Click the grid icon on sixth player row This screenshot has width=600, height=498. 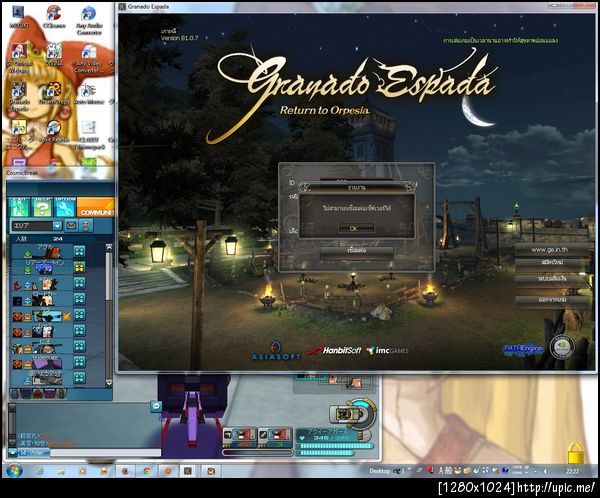click(x=79, y=330)
